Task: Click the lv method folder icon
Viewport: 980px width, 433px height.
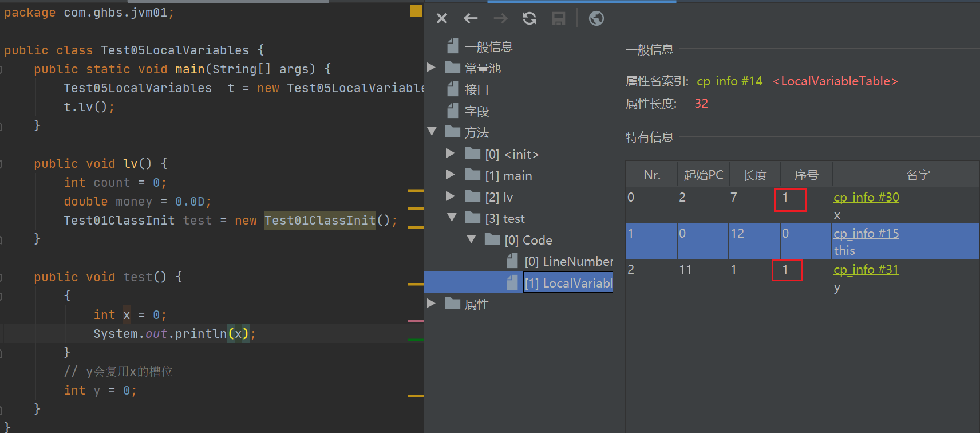Action: pyautogui.click(x=473, y=196)
